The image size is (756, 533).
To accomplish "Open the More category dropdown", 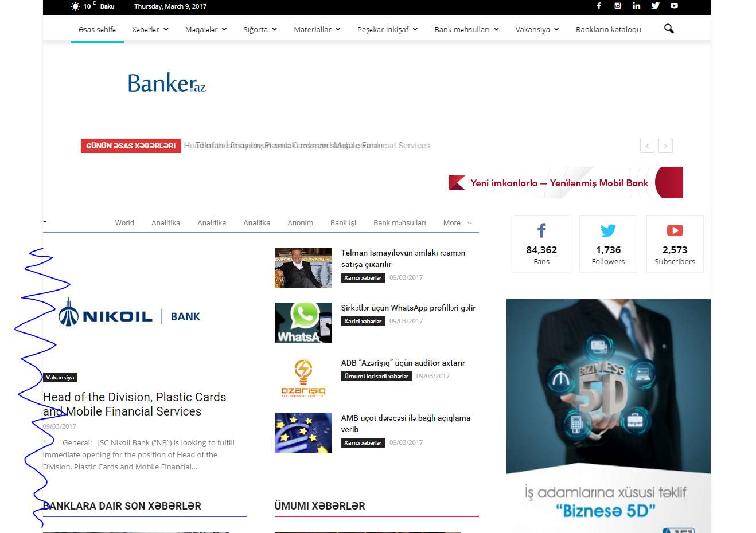I will pos(457,223).
